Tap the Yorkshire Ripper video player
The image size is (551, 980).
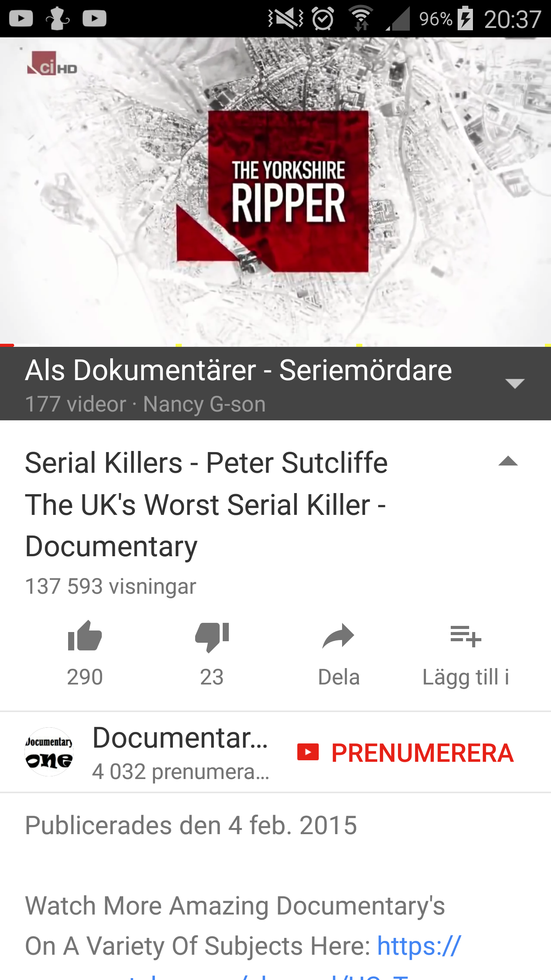click(x=275, y=191)
